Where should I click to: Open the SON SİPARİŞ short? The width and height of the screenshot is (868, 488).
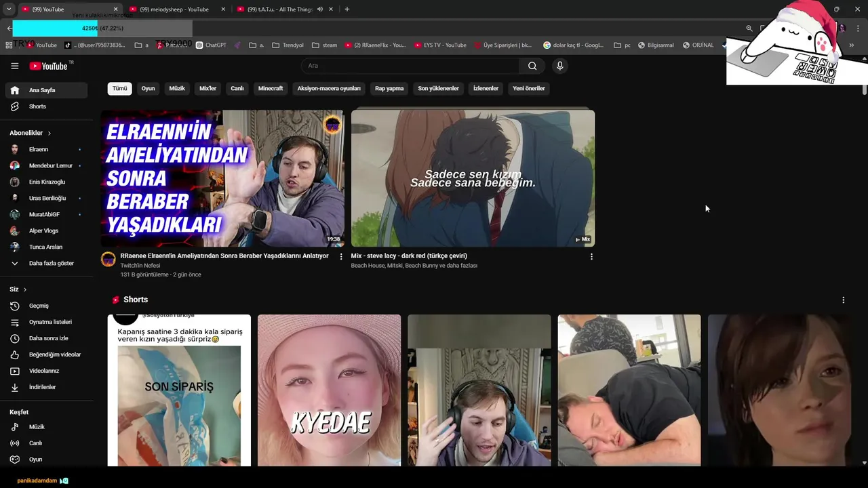click(179, 390)
